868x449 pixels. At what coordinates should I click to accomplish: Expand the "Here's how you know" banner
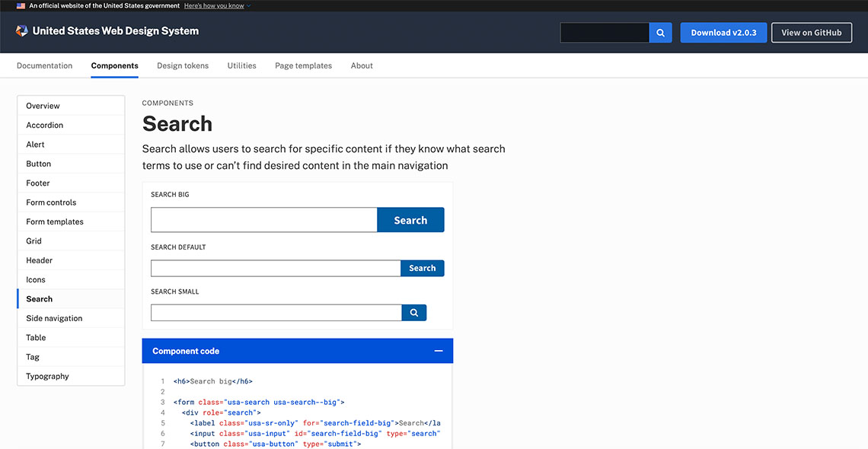(x=217, y=5)
